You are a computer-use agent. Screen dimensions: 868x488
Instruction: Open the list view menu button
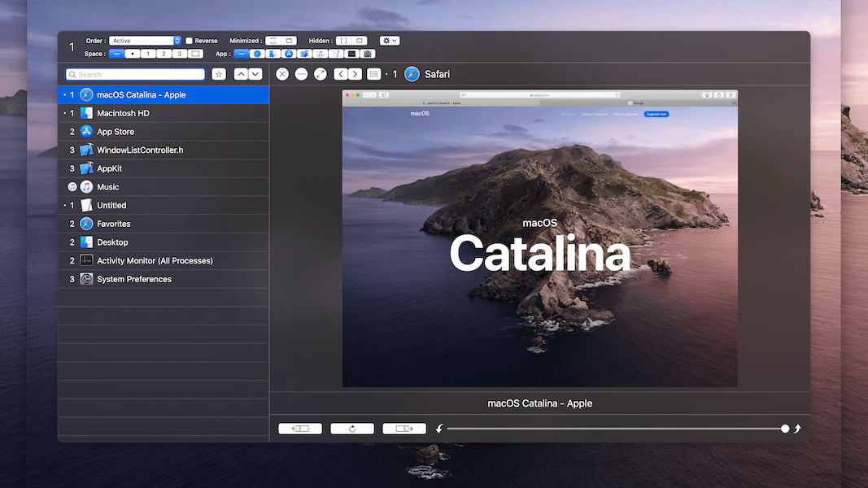374,74
